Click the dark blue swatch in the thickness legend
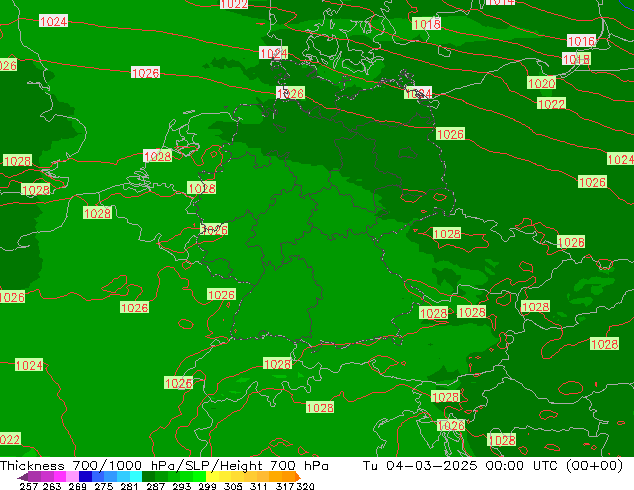 85,476
